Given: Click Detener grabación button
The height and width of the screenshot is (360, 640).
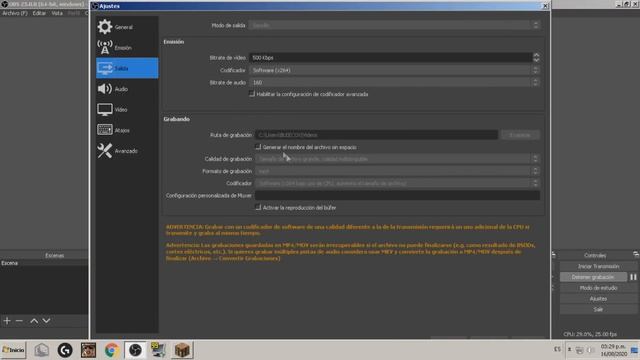Looking at the screenshot, I should pos(593,277).
